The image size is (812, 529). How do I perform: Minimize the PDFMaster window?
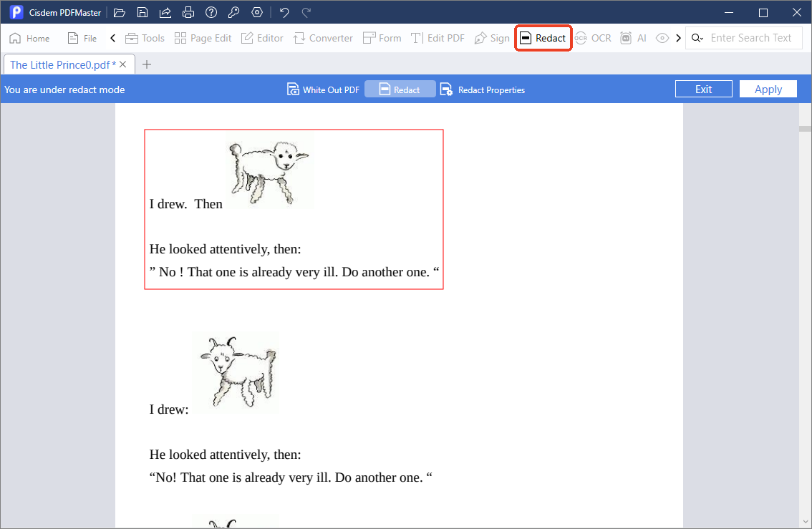(729, 12)
